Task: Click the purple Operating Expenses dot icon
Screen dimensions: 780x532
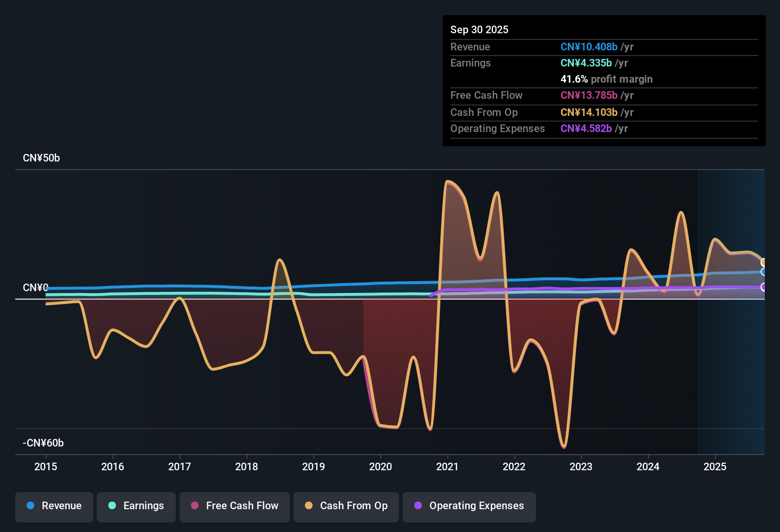Action: 418,506
